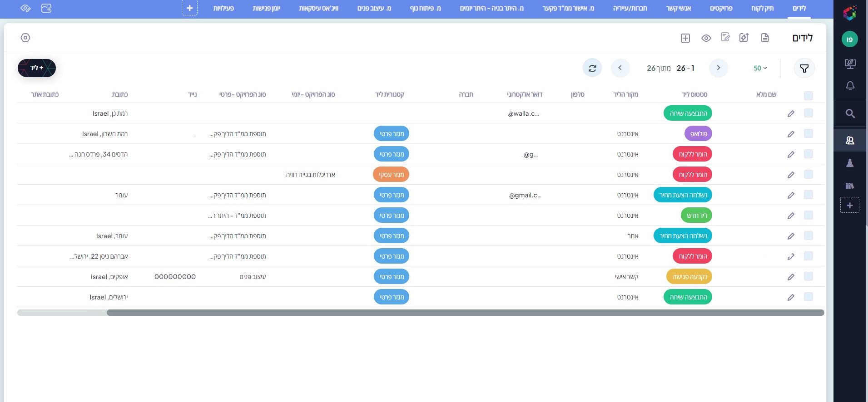
Task: Open the notifications bell in sidebar
Action: pyautogui.click(x=850, y=86)
